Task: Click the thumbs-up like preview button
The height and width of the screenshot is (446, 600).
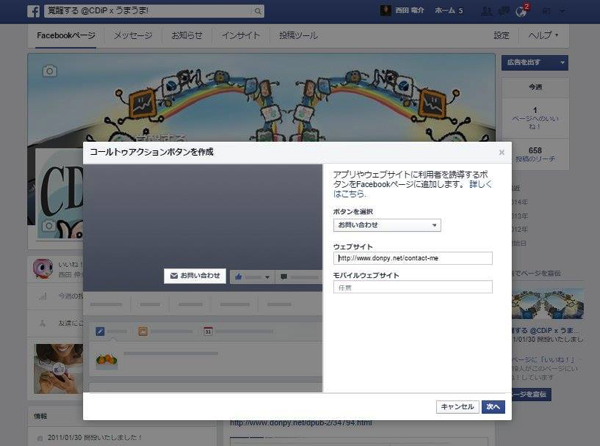Action: point(239,277)
